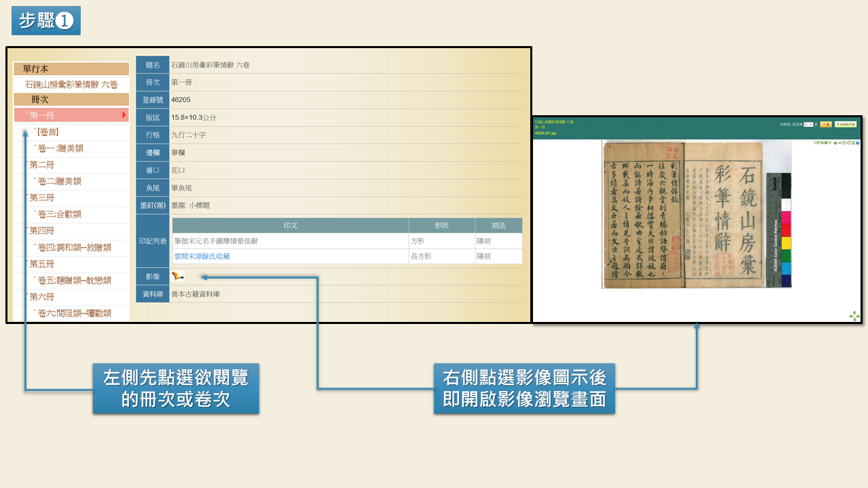868x488 pixels.
Task: Click the scanned book page image
Action: (685, 213)
